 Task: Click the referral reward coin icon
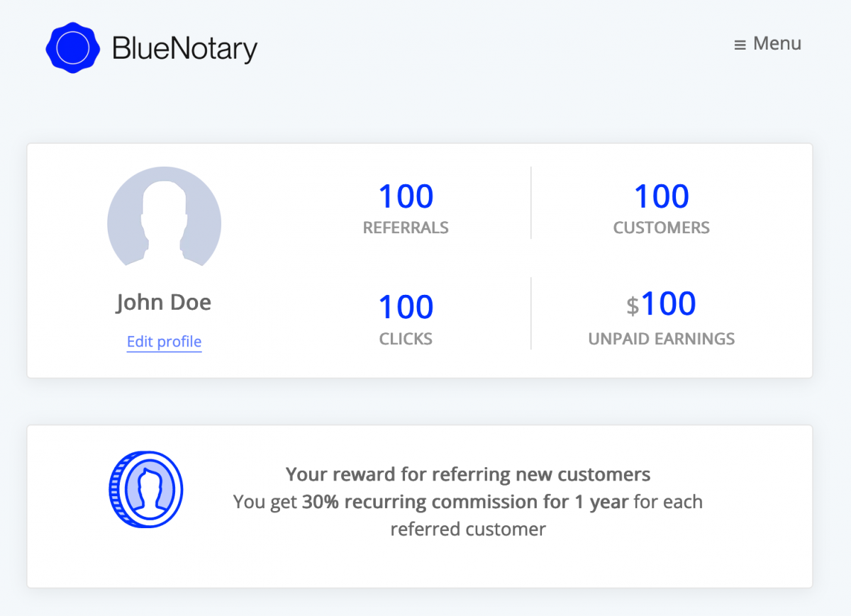point(145,489)
